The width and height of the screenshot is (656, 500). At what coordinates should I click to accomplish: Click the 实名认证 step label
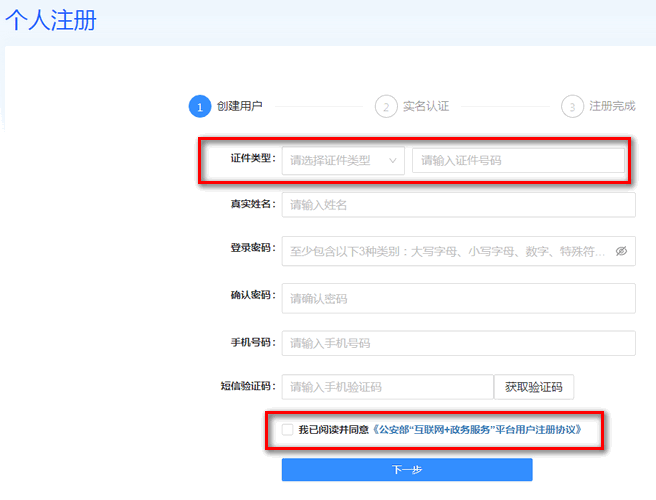[426, 106]
